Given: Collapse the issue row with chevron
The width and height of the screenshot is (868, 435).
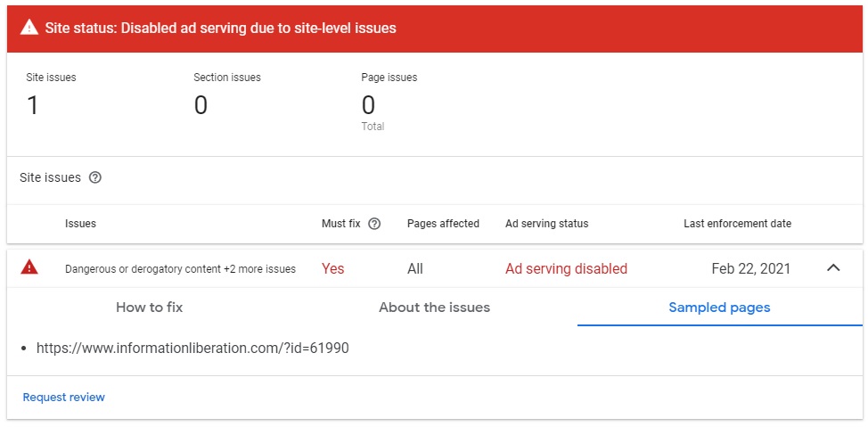Looking at the screenshot, I should (833, 268).
